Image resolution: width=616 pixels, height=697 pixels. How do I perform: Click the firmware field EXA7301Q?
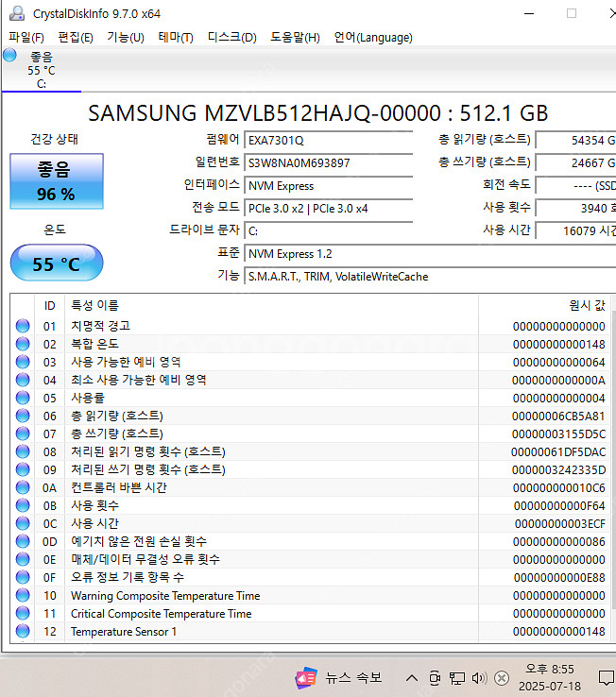328,141
